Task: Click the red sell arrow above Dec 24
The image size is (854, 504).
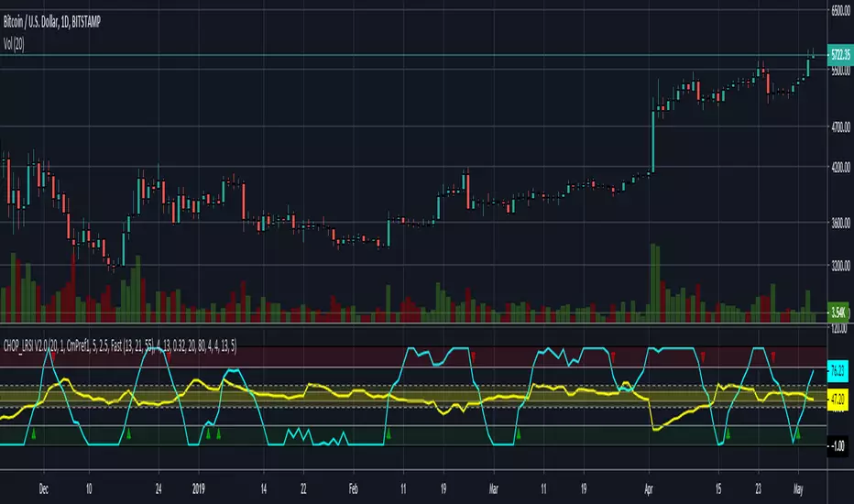Action: coord(169,357)
